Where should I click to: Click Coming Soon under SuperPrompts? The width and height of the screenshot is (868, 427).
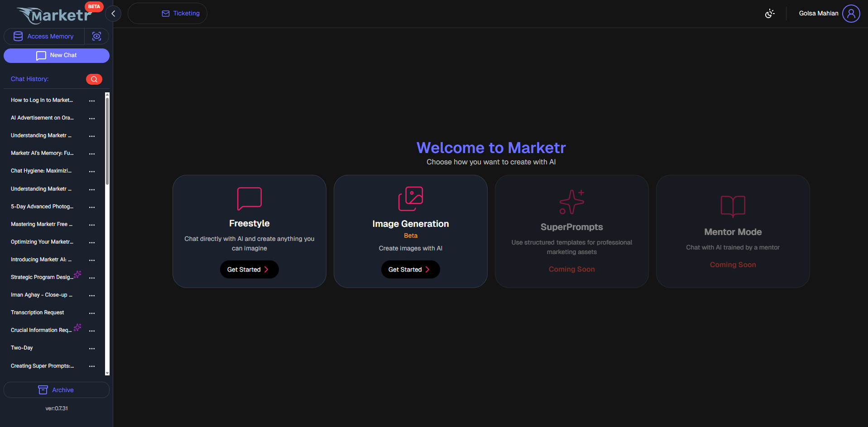coord(572,269)
